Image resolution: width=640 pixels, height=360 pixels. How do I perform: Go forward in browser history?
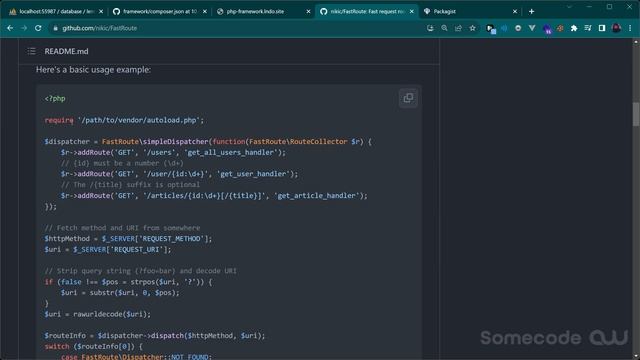[24, 28]
